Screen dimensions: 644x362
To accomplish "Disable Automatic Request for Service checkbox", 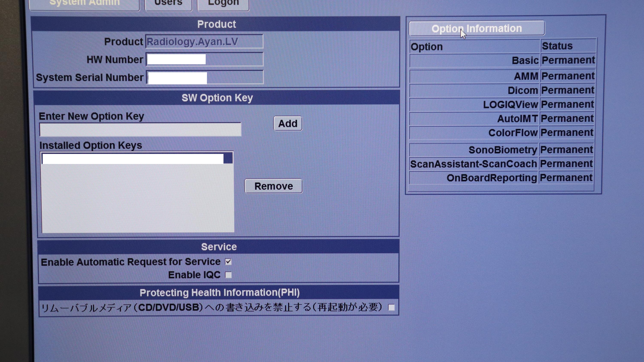I will click(228, 262).
